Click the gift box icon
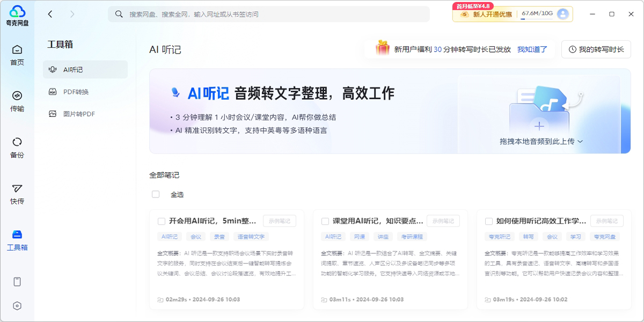 (383, 48)
